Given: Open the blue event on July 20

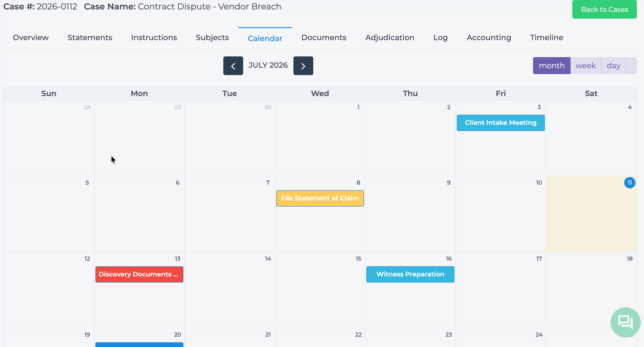Looking at the screenshot, I should [139, 344].
